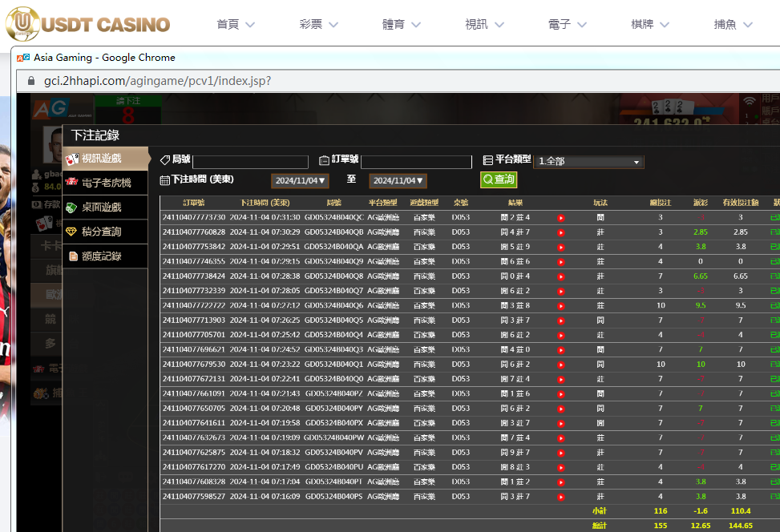Screen dimensions: 780x532
Task: Click the lock icon in the address bar
Action: 32,81
